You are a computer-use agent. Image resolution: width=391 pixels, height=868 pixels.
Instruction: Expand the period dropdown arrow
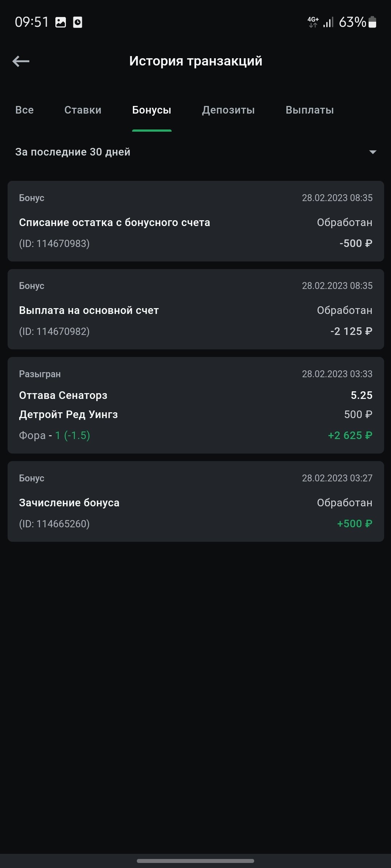tap(373, 152)
